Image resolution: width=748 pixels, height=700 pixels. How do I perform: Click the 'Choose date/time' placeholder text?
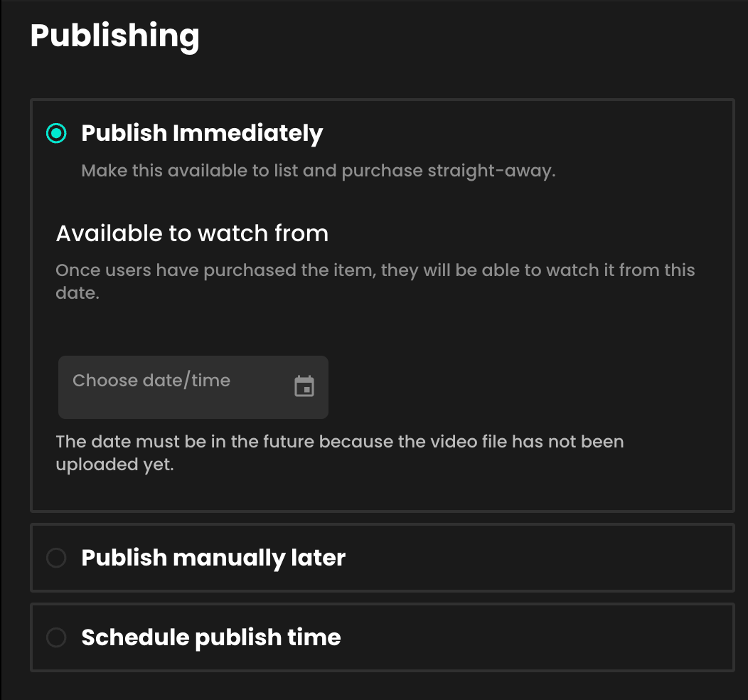point(151,381)
